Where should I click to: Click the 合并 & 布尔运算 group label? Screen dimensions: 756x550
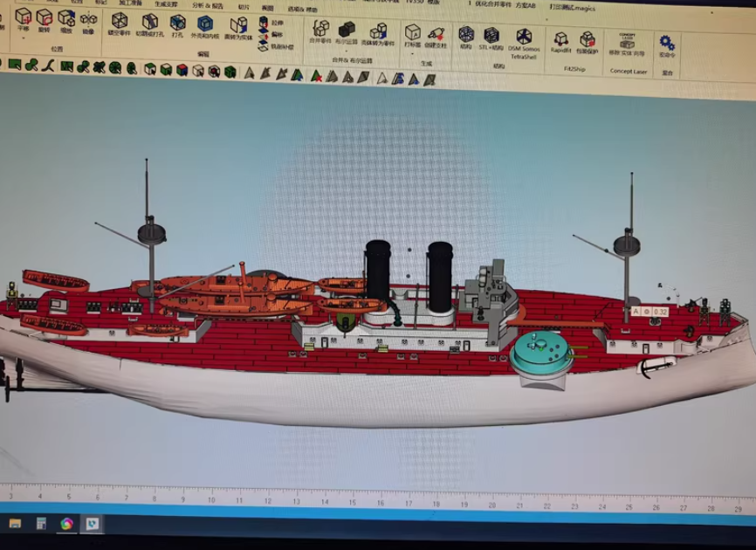pyautogui.click(x=352, y=60)
